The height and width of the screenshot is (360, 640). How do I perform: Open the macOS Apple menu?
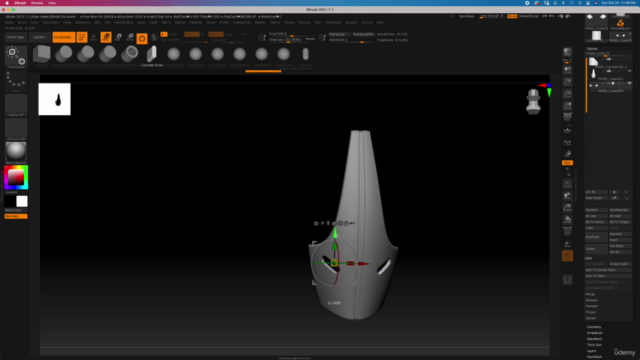click(7, 3)
